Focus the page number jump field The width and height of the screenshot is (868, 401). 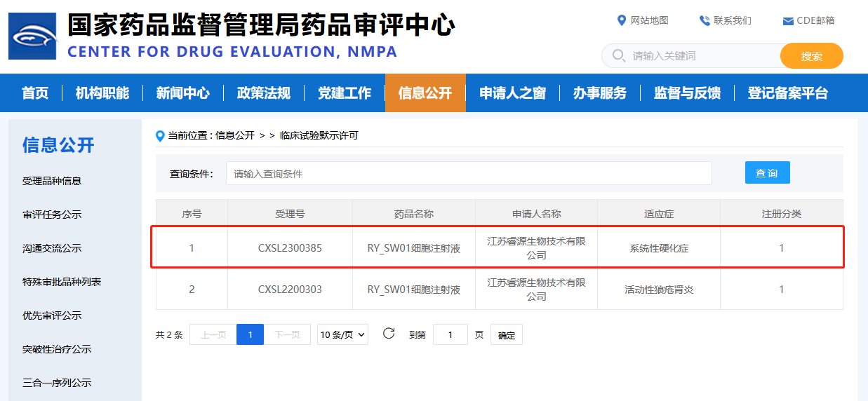(450, 334)
